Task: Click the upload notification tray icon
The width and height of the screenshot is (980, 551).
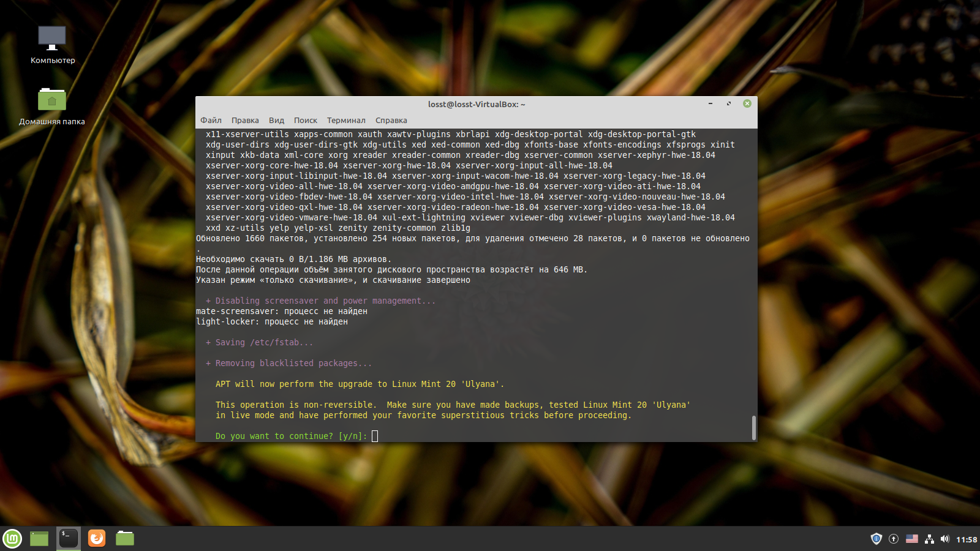Action: (894, 539)
